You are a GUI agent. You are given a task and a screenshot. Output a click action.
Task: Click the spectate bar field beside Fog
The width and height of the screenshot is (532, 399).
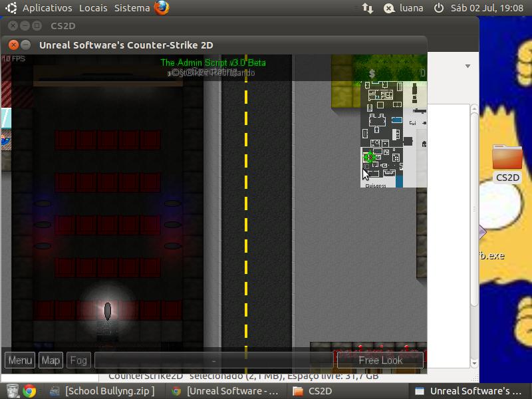(x=213, y=360)
